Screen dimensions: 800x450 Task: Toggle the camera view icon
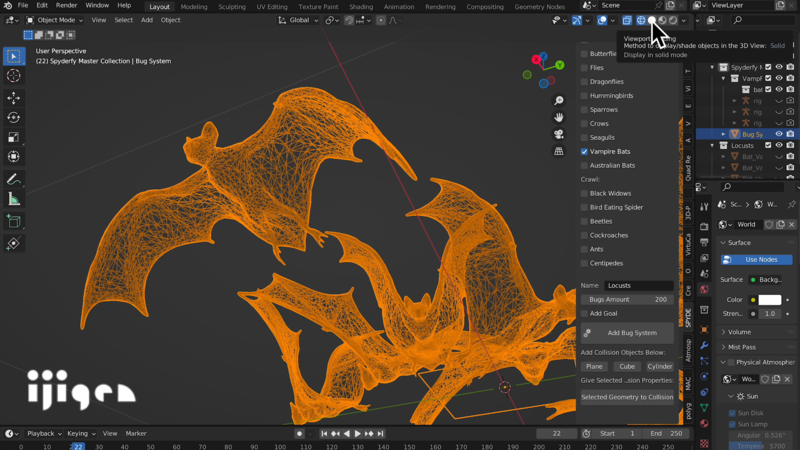tap(559, 134)
